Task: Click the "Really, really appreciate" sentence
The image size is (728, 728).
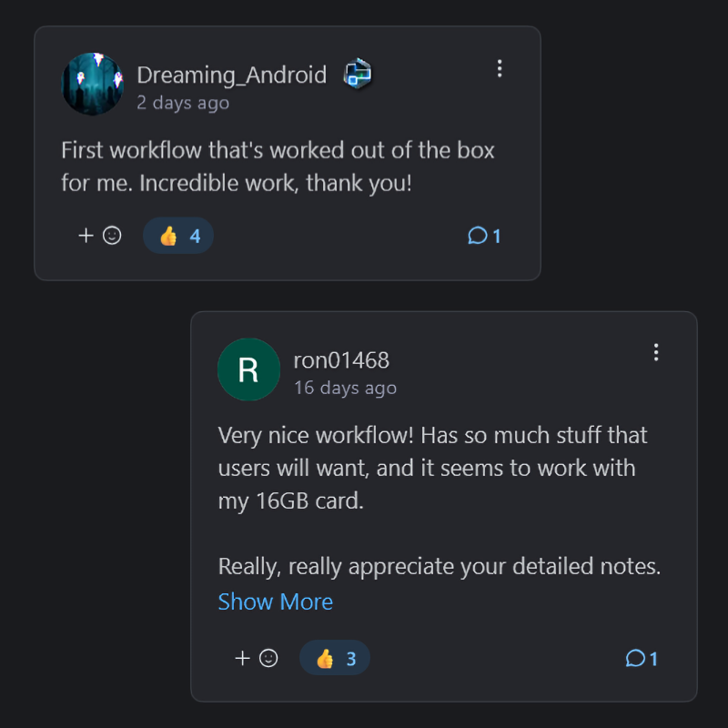Action: coord(439,567)
